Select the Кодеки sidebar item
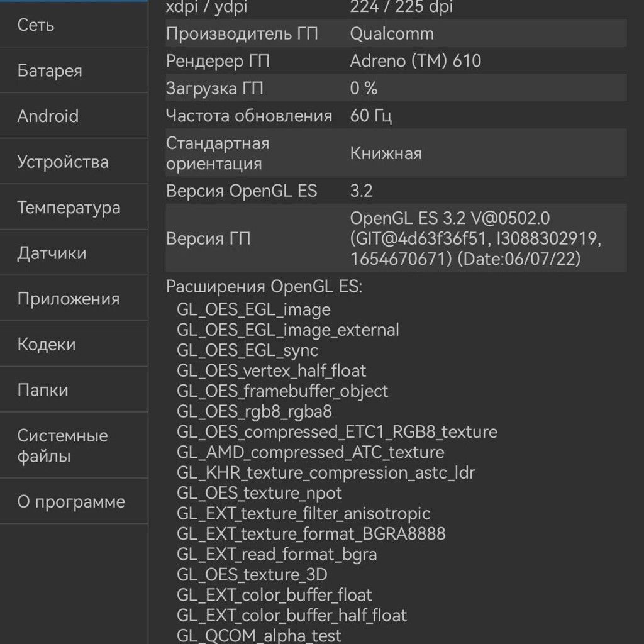Image resolution: width=644 pixels, height=644 pixels. pos(74,344)
